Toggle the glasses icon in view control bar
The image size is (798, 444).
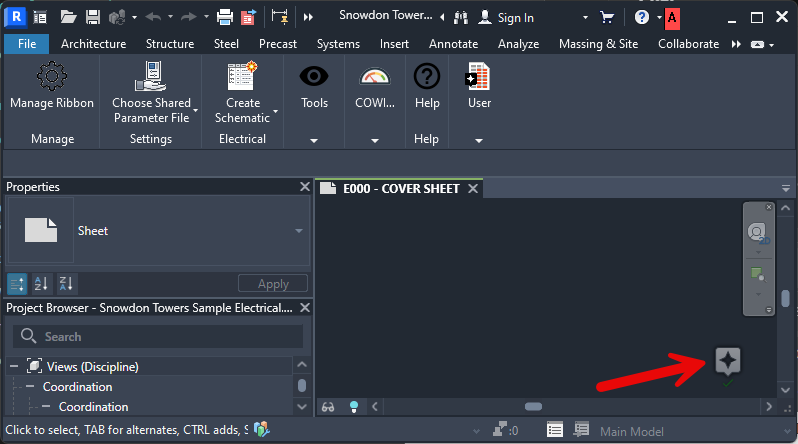click(x=327, y=406)
